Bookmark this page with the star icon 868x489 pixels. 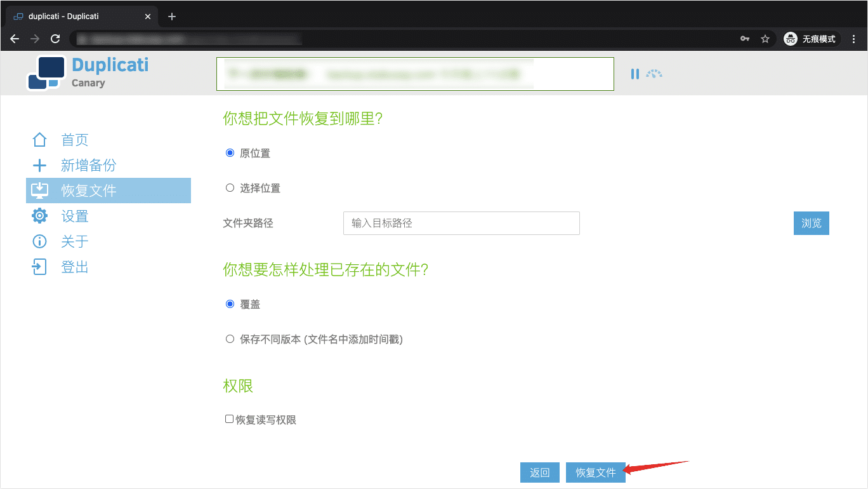tap(765, 39)
